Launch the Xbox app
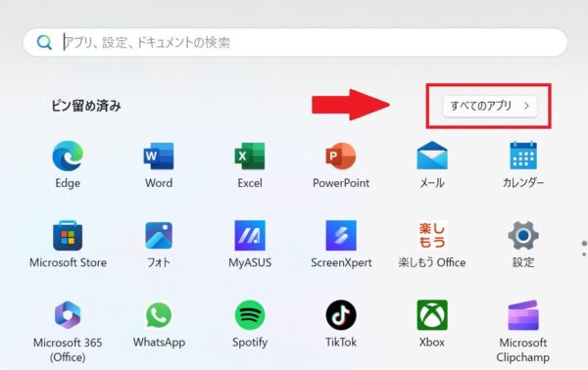 [x=432, y=315]
